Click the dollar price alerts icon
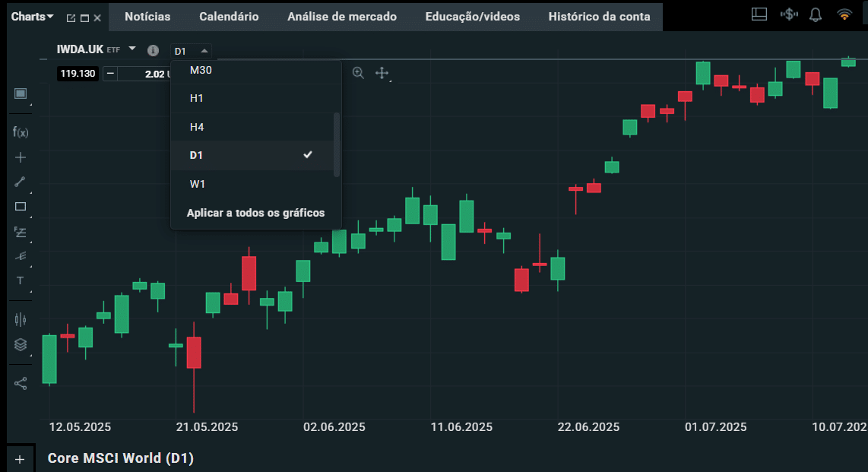Screen dimensions: 868x472 click(x=789, y=14)
